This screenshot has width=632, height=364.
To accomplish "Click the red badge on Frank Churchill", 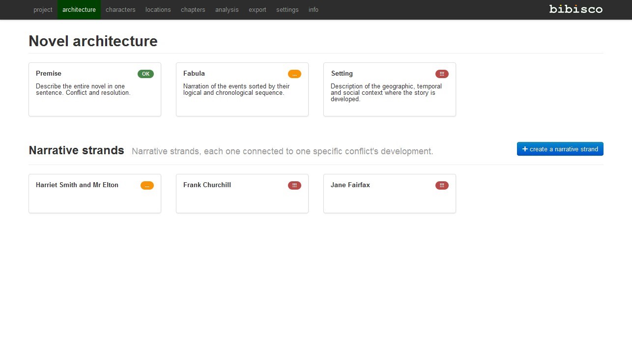I will click(294, 186).
